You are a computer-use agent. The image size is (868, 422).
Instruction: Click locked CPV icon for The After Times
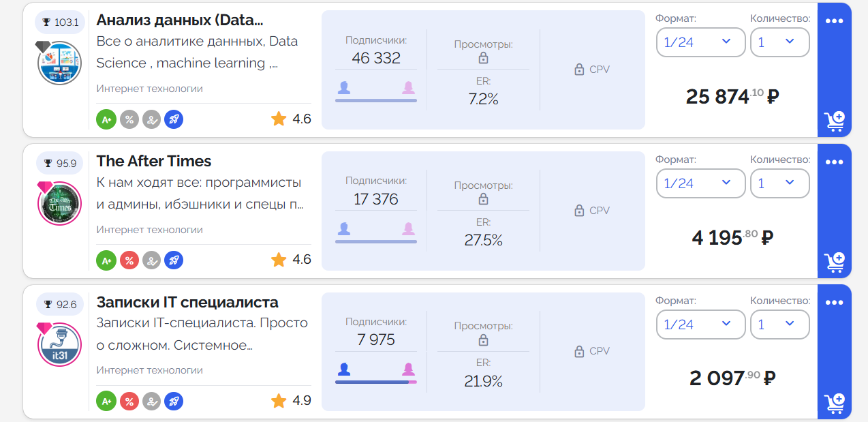(579, 211)
